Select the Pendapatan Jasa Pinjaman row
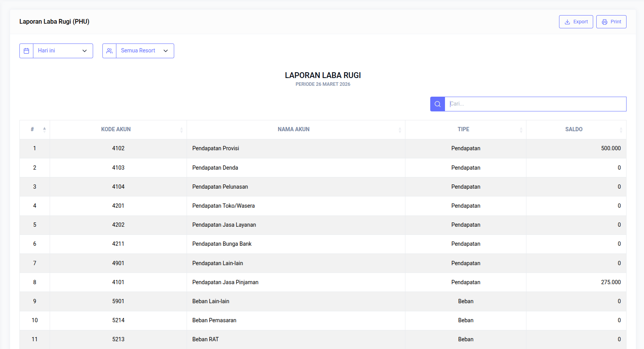644x349 pixels. click(225, 282)
